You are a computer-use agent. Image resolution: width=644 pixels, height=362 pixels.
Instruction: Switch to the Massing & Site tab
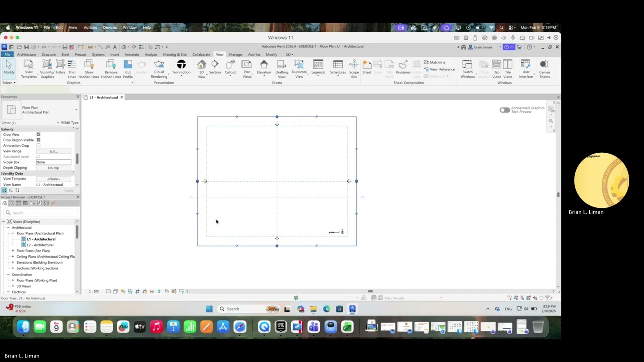coord(175,54)
